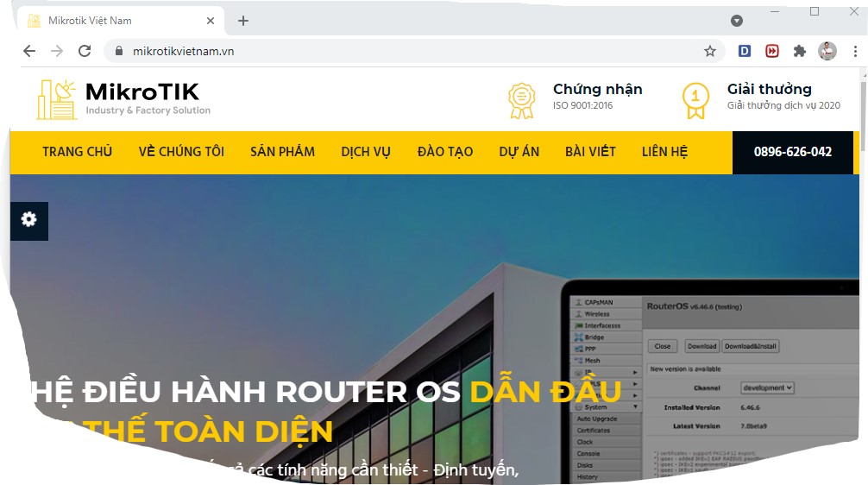Open the SẢN PHẨM menu item
This screenshot has height=485, width=868.
click(x=282, y=152)
